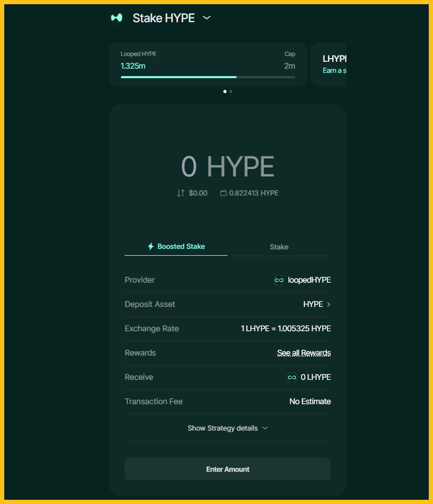The height and width of the screenshot is (504, 433).
Task: Switch to the Stake tab
Action: [x=279, y=247]
